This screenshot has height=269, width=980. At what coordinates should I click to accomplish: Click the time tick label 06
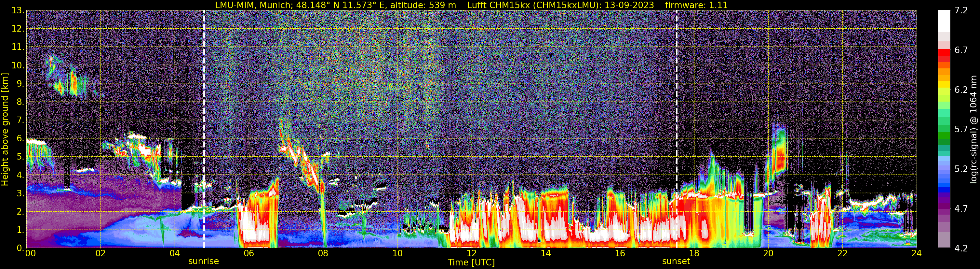coord(249,253)
